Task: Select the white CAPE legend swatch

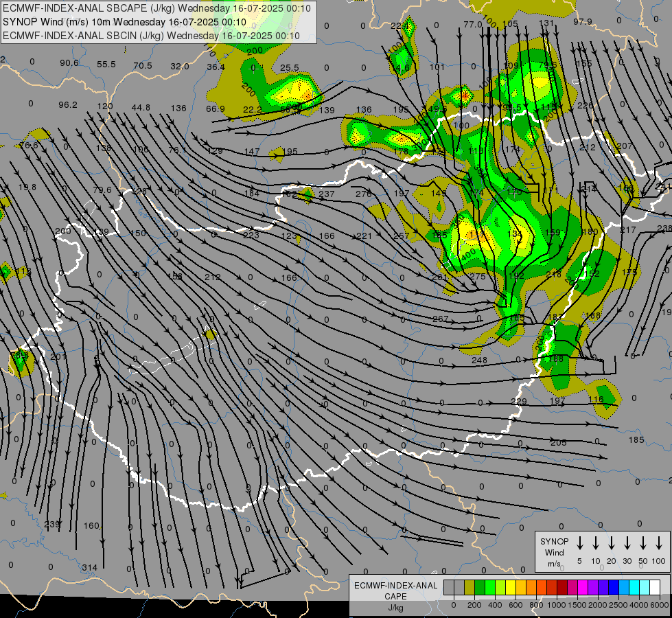Action: [x=654, y=587]
